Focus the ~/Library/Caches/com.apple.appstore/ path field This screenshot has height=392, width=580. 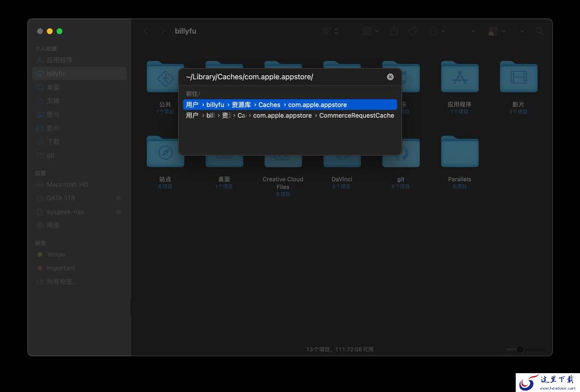coord(284,77)
